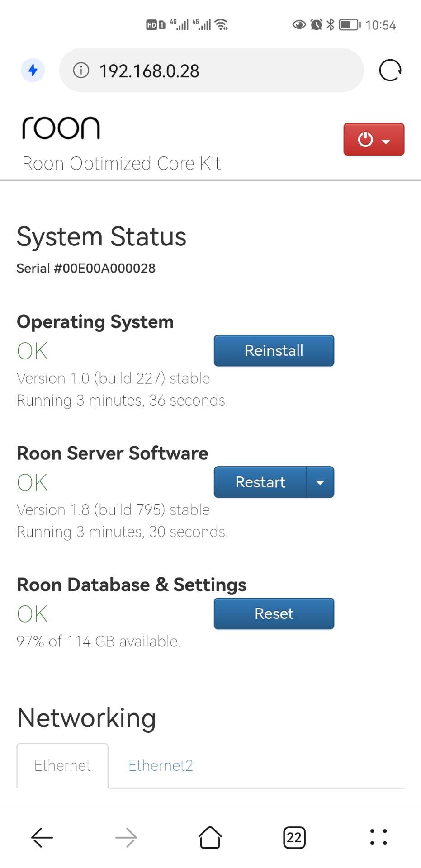Image resolution: width=421 pixels, height=868 pixels.
Task: Switch to the Ethernet2 tab
Action: 161,765
